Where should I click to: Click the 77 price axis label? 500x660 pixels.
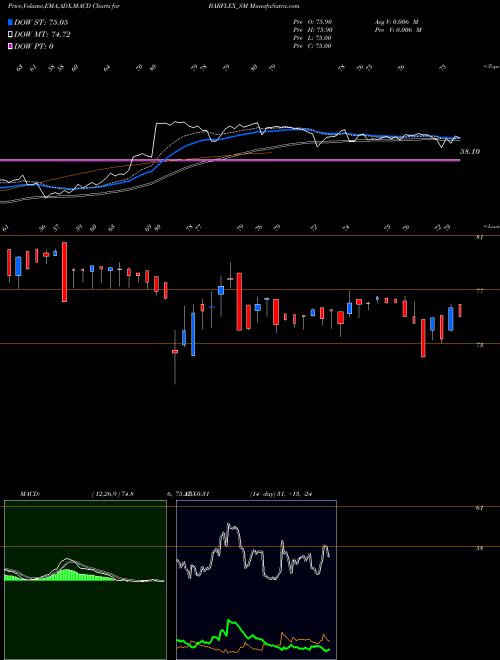tap(480, 291)
